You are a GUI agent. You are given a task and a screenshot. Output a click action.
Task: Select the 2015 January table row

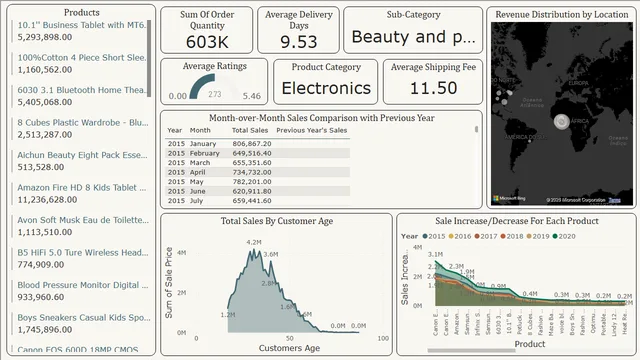pos(258,144)
